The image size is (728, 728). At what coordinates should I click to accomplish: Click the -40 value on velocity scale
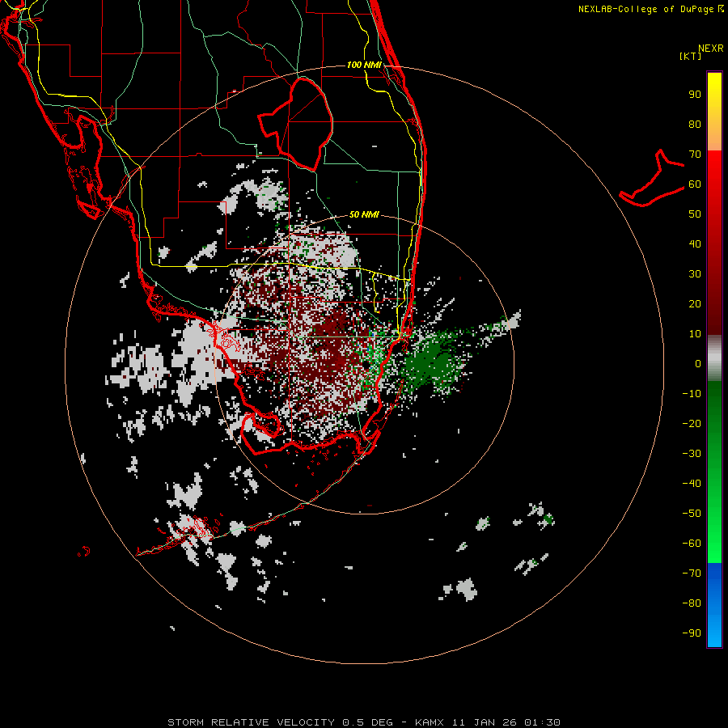tap(692, 484)
